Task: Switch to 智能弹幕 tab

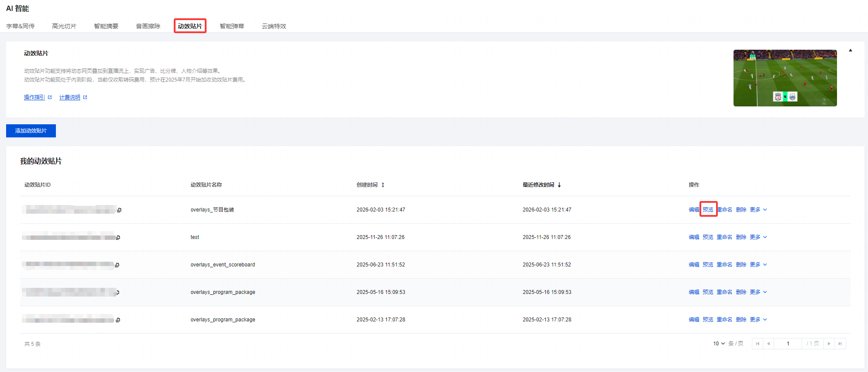Action: coord(232,26)
